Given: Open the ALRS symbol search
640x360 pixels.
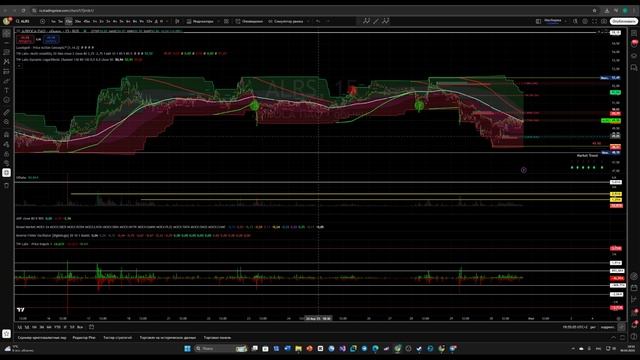Looking at the screenshot, I should point(23,21).
